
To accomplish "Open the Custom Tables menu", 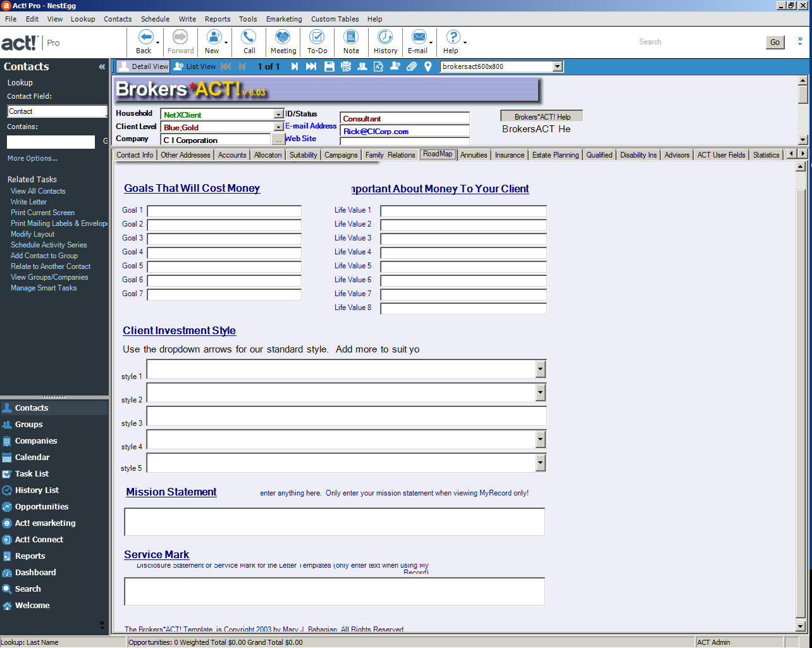I will (x=335, y=19).
